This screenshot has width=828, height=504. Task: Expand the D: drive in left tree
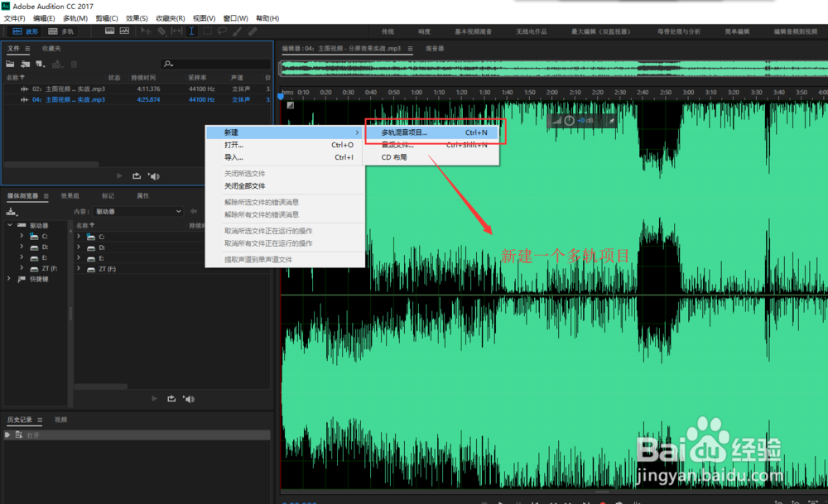pyautogui.click(x=22, y=247)
